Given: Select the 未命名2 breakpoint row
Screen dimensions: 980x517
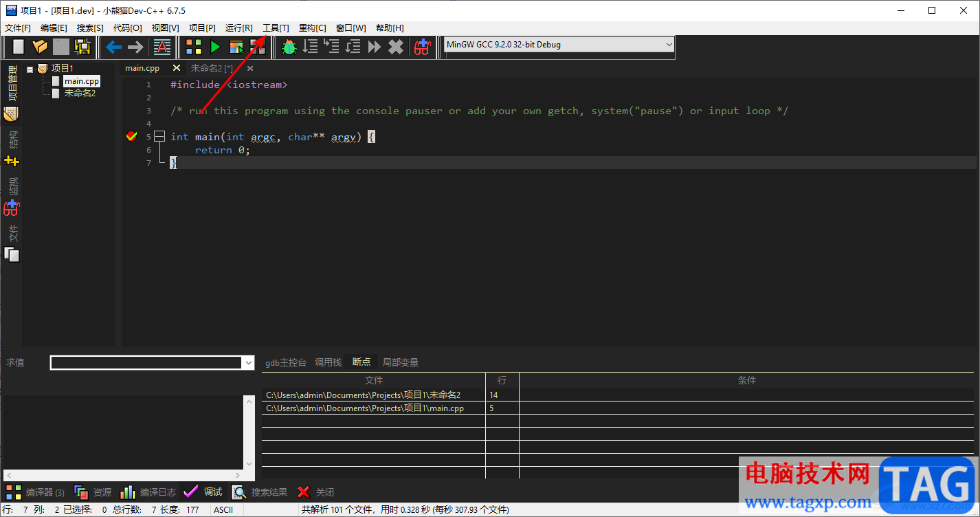Looking at the screenshot, I should tap(617, 395).
